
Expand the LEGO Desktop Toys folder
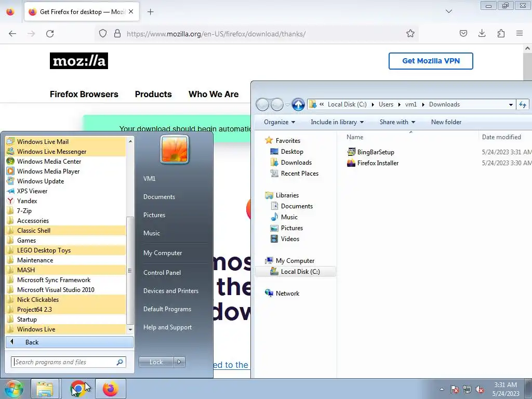click(66, 250)
